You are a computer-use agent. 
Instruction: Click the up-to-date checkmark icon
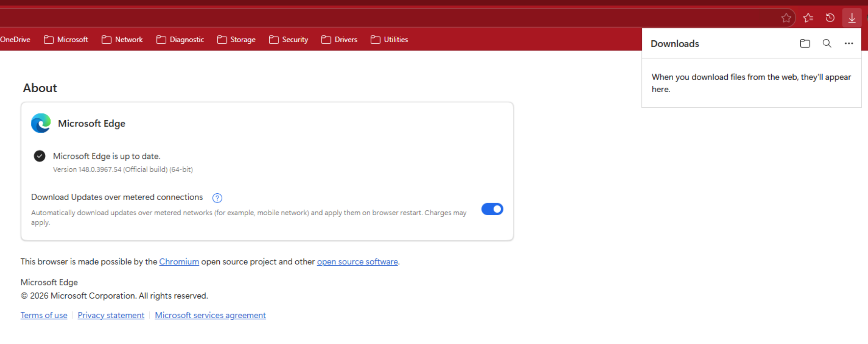click(40, 156)
